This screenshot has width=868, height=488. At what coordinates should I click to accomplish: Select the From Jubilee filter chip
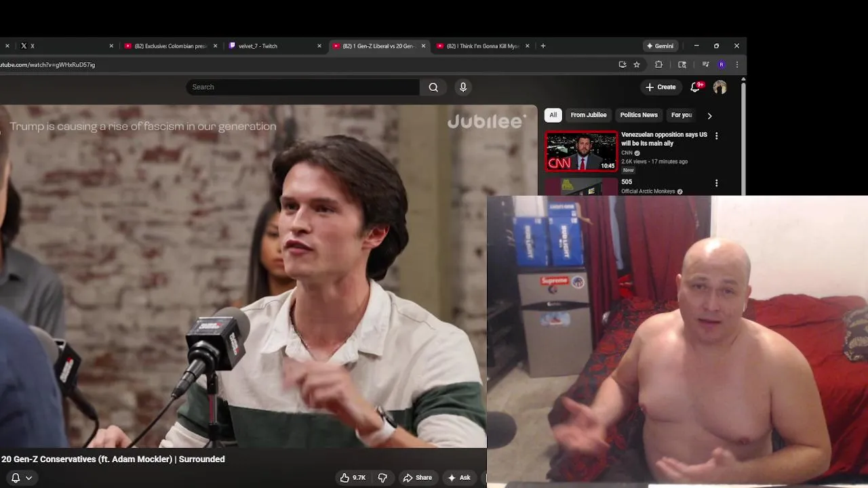pos(589,115)
